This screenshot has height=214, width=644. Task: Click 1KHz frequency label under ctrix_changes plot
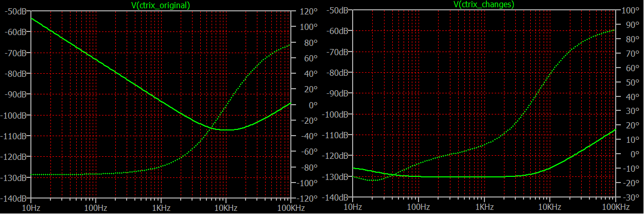click(x=484, y=207)
